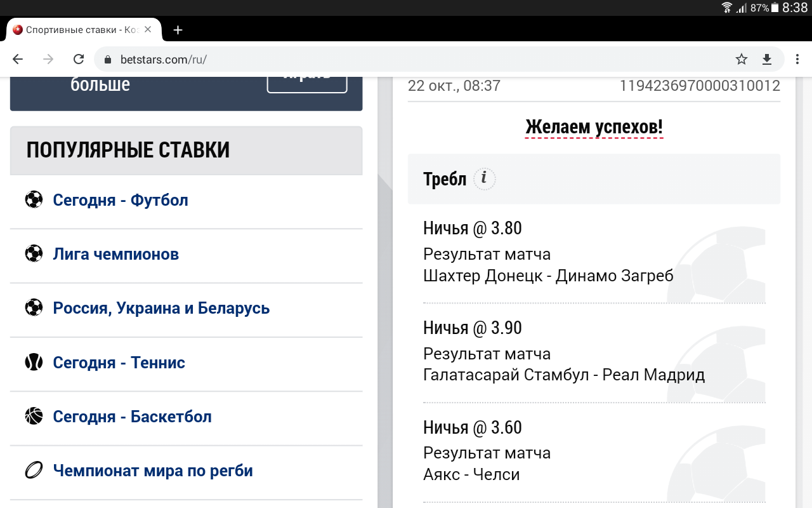This screenshot has height=508, width=812.
Task: Select Ничья @ 3.60 selection
Action: coord(473,427)
